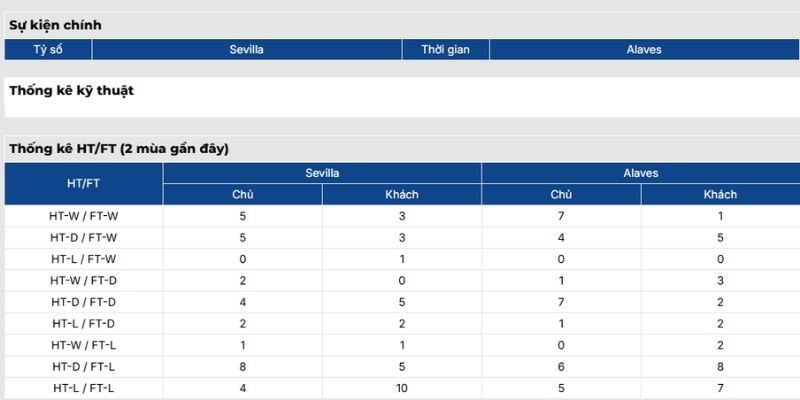This screenshot has height=400, width=800.
Task: Click Alaves group header in HT/FT table
Action: (x=641, y=173)
